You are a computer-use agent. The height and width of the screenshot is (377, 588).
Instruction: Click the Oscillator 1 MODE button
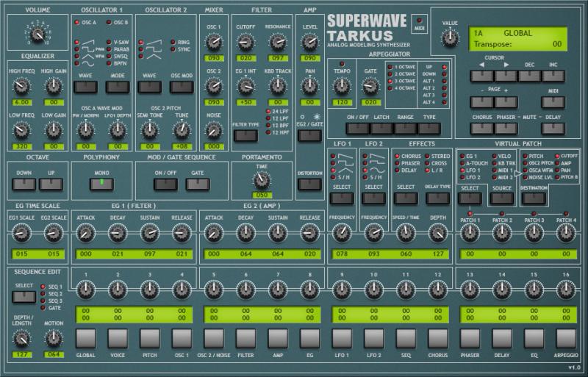click(118, 87)
